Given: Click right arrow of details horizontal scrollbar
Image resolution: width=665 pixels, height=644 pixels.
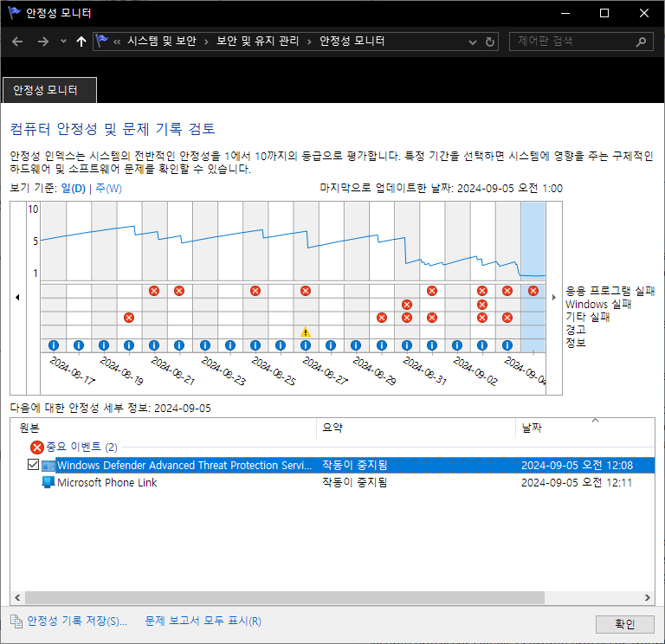Looking at the screenshot, I should [x=647, y=597].
